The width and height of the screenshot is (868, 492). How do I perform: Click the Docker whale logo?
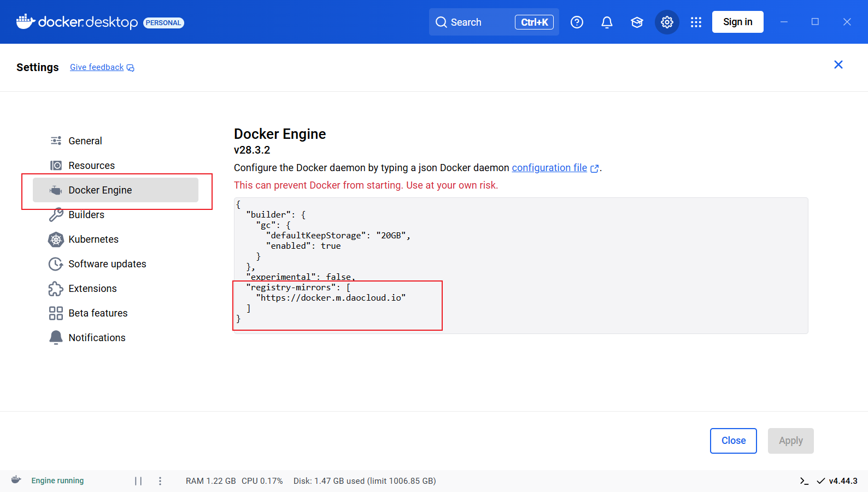pyautogui.click(x=26, y=22)
